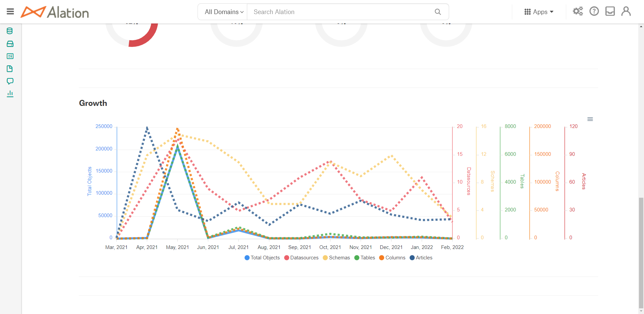This screenshot has height=314, width=644.
Task: Open the articles document sidebar icon
Action: (10, 69)
